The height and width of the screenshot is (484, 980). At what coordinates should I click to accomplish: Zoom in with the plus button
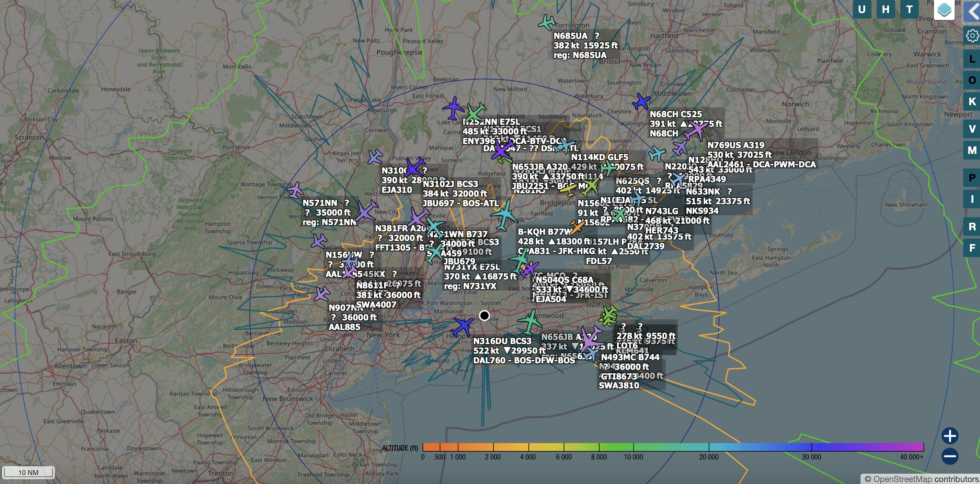tap(949, 436)
